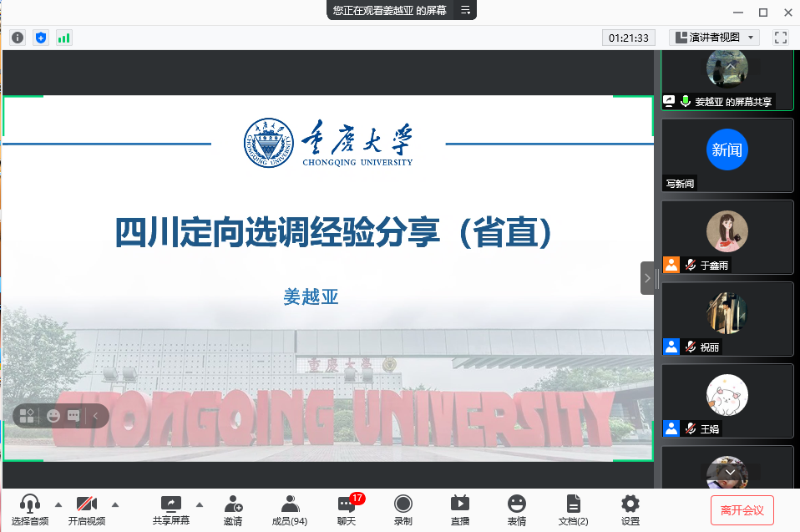The height and width of the screenshot is (532, 800).
Task: Select 于鑫雨's participant video tile
Action: (x=727, y=236)
